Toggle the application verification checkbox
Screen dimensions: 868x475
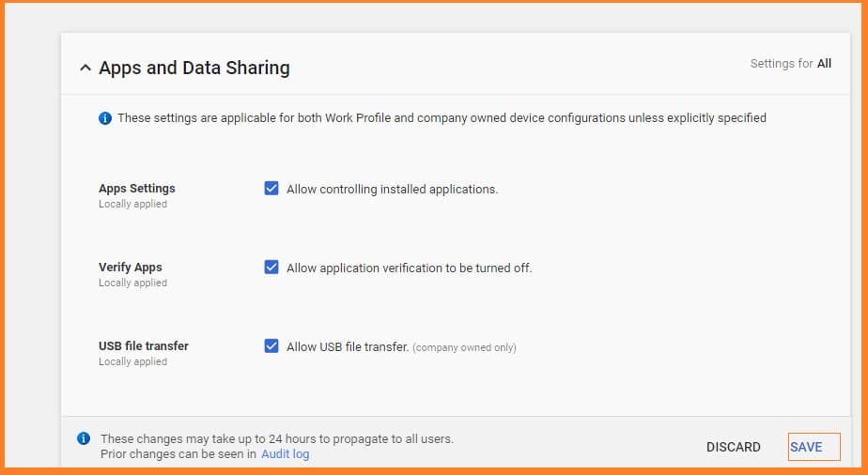tap(271, 268)
